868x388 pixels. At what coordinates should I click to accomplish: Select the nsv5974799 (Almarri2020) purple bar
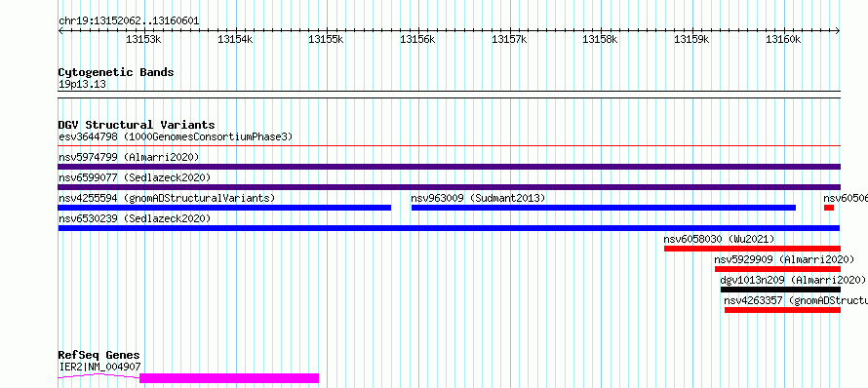pos(449,167)
